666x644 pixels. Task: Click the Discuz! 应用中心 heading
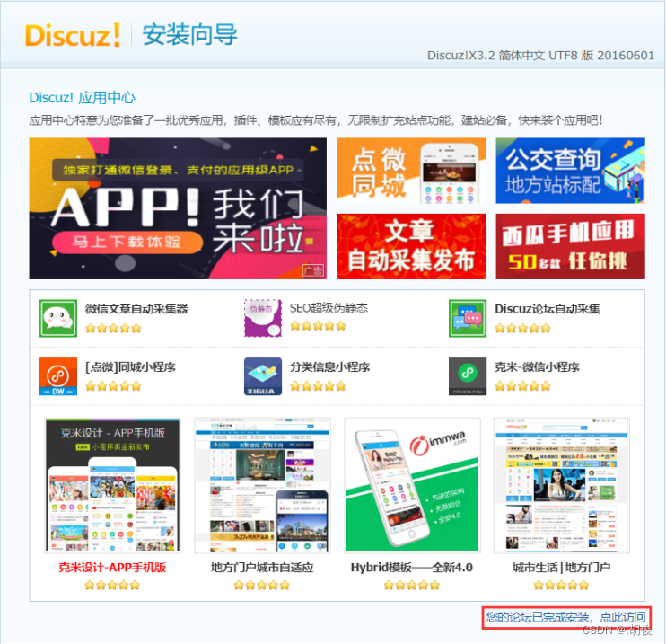click(82, 98)
